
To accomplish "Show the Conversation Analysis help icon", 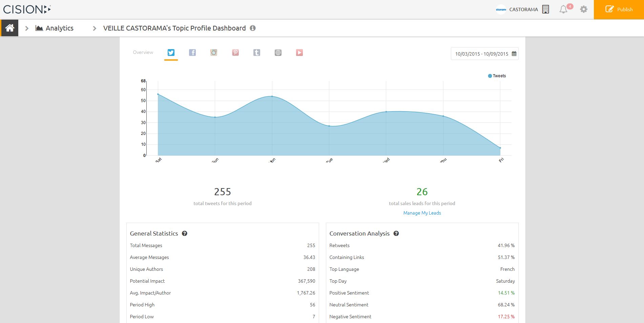I will coord(396,234).
